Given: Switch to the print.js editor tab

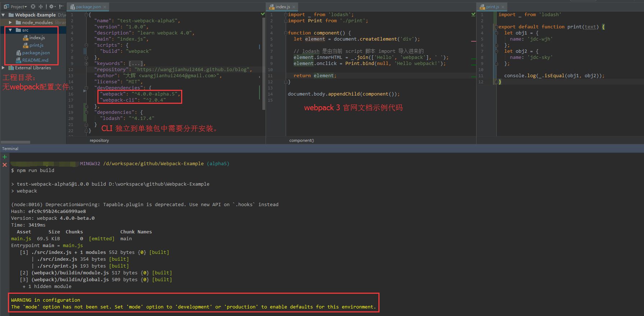Looking at the screenshot, I should tap(492, 7).
